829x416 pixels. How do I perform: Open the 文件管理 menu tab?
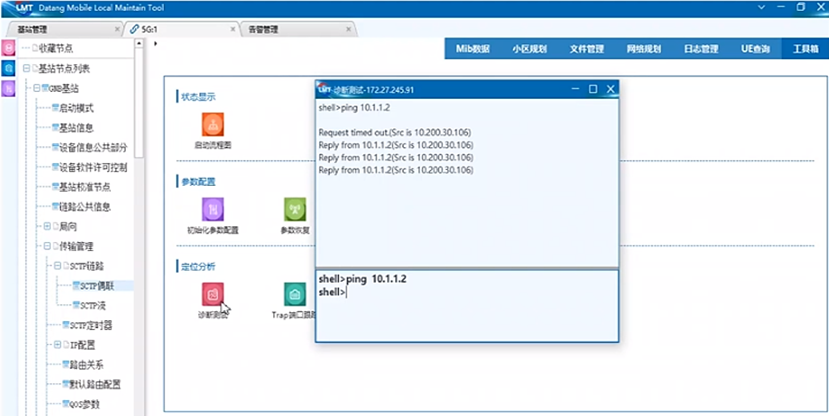click(586, 49)
